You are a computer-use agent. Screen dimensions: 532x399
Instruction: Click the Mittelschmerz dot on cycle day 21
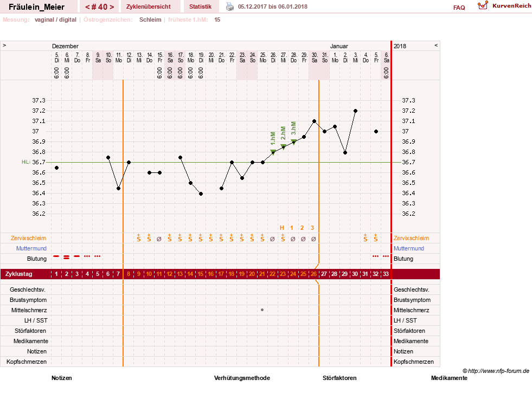click(x=262, y=310)
